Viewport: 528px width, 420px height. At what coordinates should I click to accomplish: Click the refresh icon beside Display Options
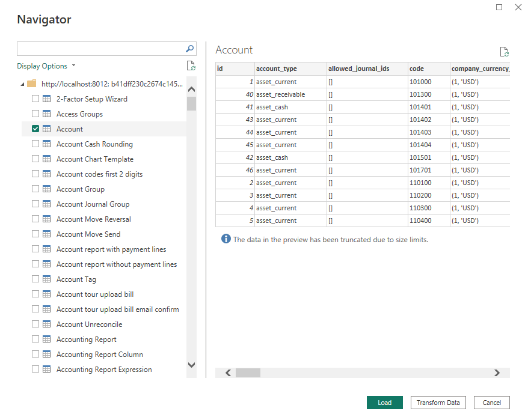(x=191, y=66)
